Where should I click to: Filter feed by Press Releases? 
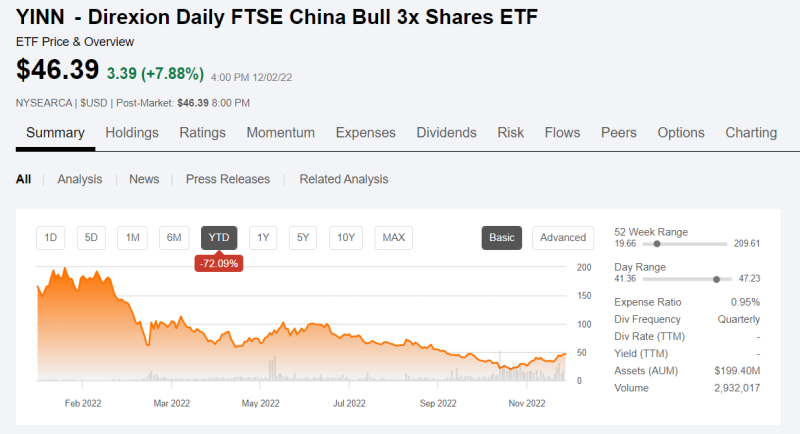coord(228,179)
